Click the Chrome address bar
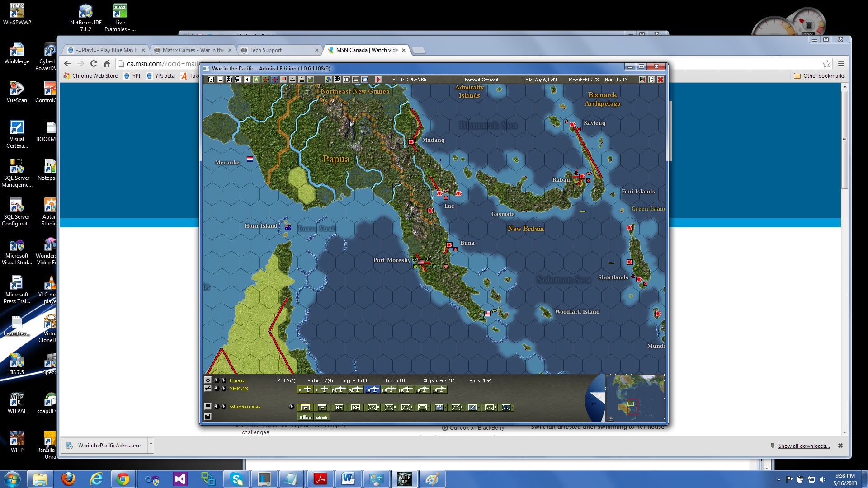The image size is (868, 488). [x=474, y=64]
